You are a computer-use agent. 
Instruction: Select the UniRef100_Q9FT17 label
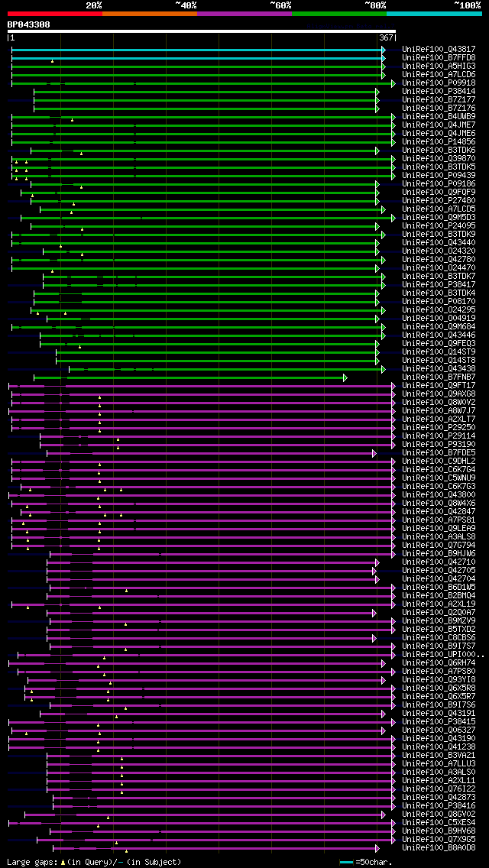(439, 386)
